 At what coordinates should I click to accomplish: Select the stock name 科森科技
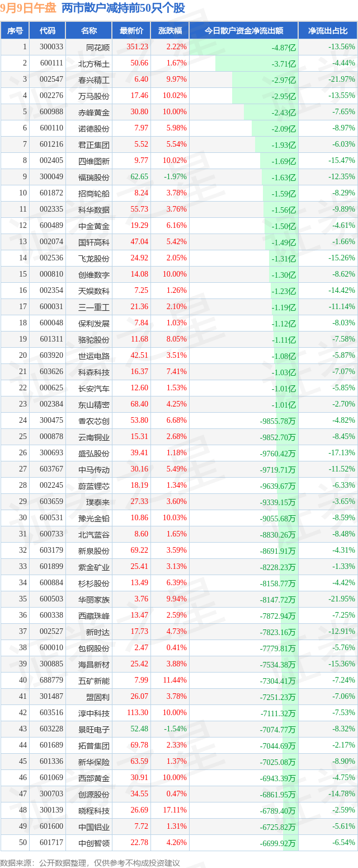click(94, 371)
